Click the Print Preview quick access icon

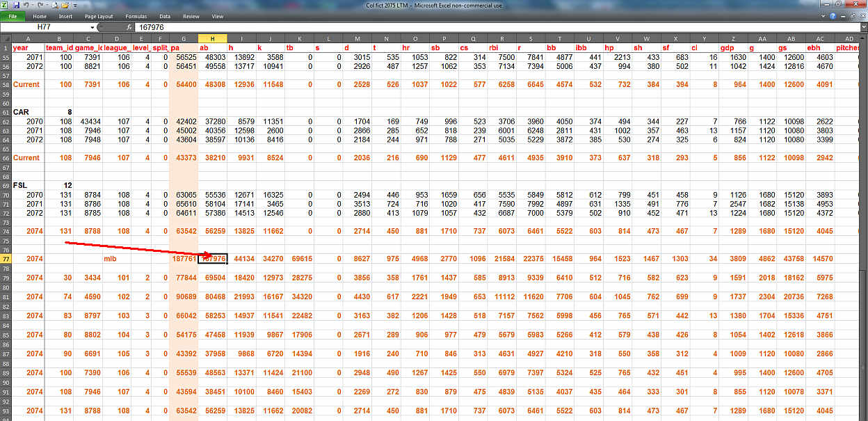point(54,5)
